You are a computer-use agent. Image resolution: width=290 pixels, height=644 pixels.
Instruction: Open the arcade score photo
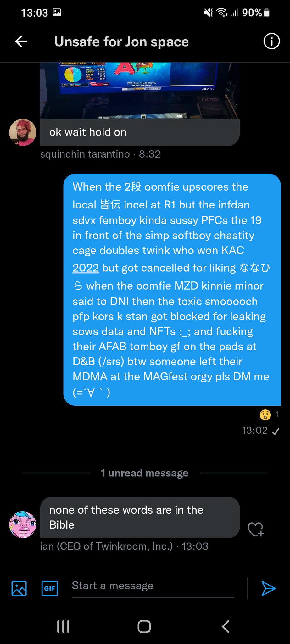140,91
